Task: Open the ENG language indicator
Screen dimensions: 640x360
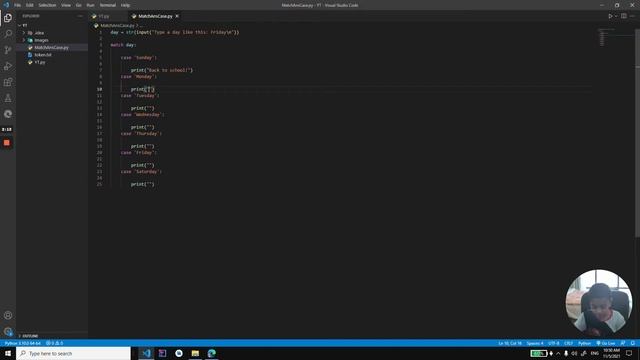Action: [x=595, y=353]
